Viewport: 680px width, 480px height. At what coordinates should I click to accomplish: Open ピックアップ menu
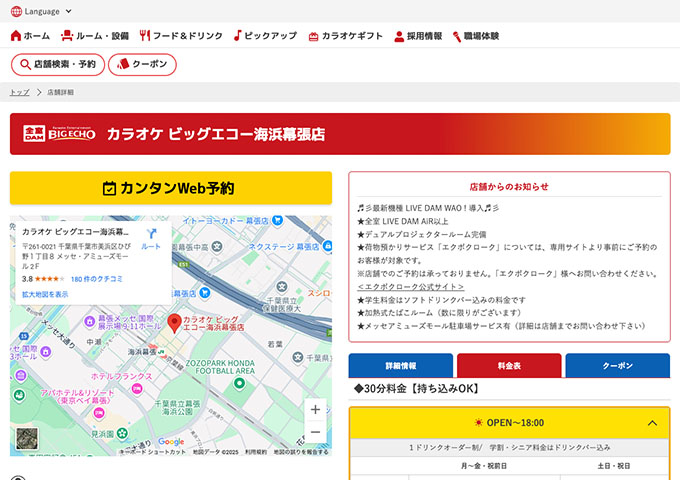coord(265,36)
